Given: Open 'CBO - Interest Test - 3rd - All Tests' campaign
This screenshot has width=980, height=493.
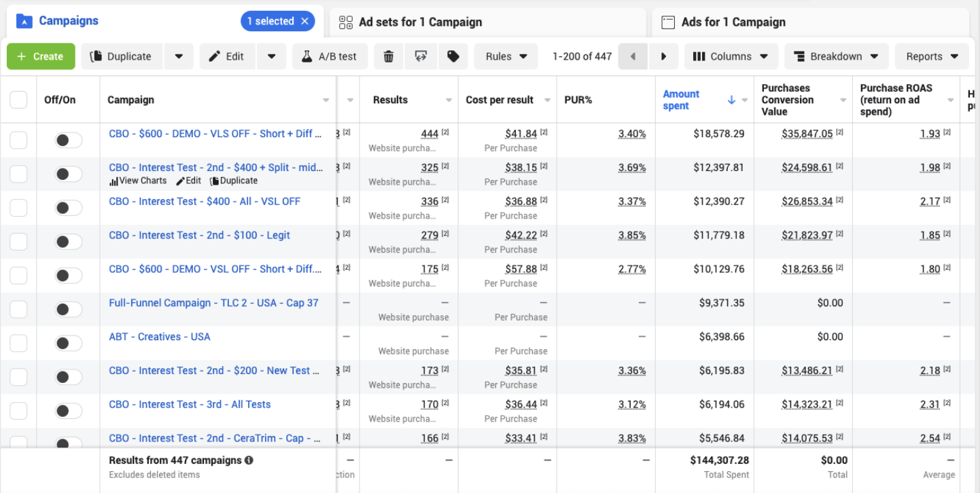Looking at the screenshot, I should click(190, 404).
